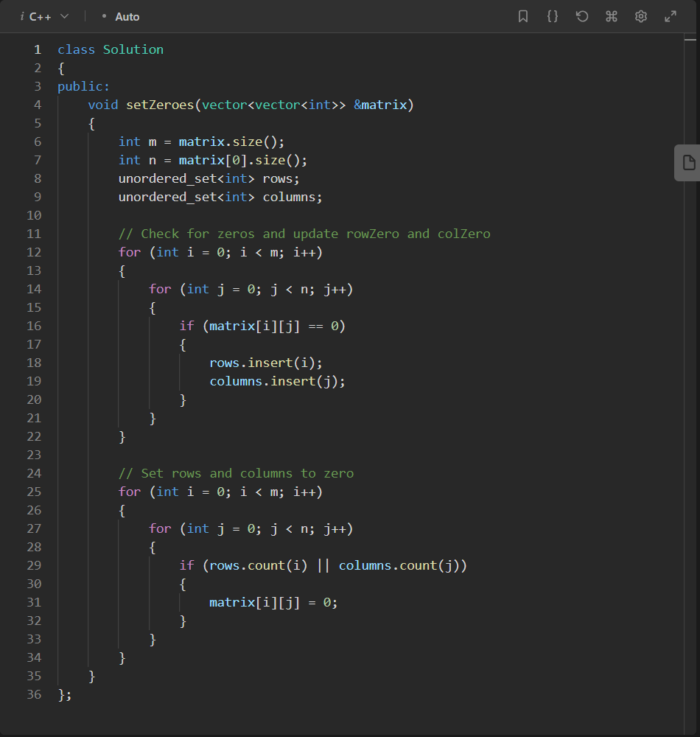The image size is (700, 737).
Task: Open editor shortcuts via the command icon
Action: (x=611, y=16)
